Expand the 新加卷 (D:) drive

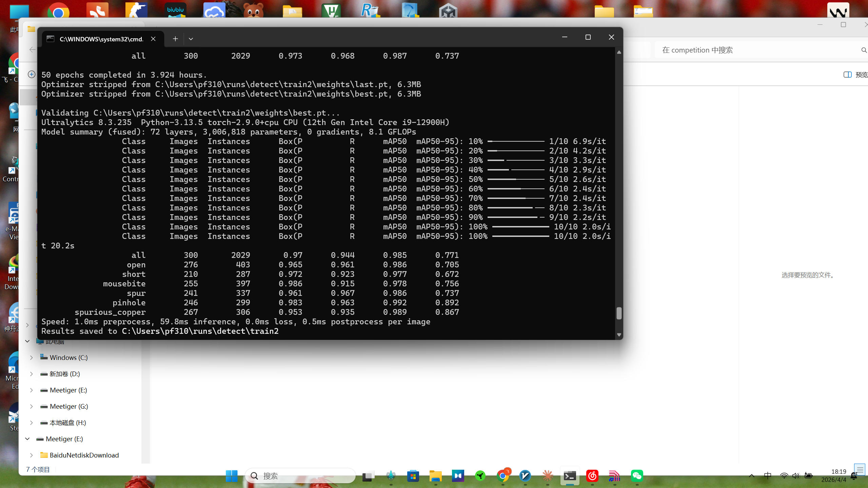click(x=31, y=374)
